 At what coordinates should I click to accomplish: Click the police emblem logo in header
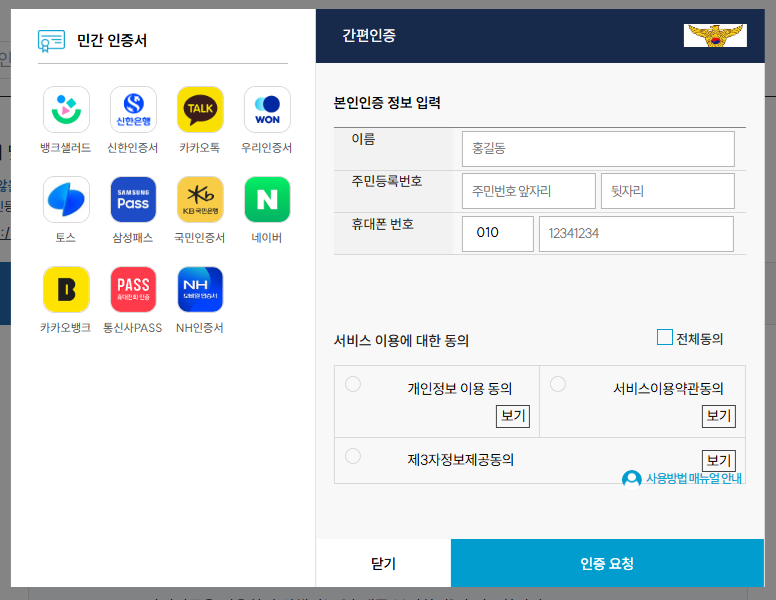pyautogui.click(x=715, y=36)
